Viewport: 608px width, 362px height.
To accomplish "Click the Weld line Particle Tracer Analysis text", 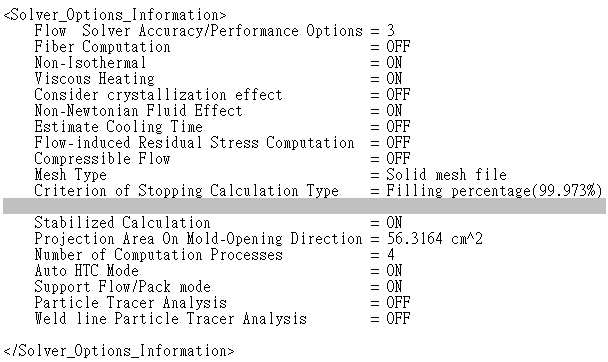I will [171, 319].
